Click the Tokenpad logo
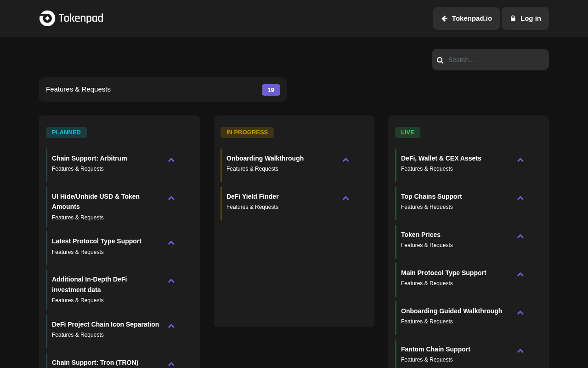The height and width of the screenshot is (368, 588). tap(71, 18)
